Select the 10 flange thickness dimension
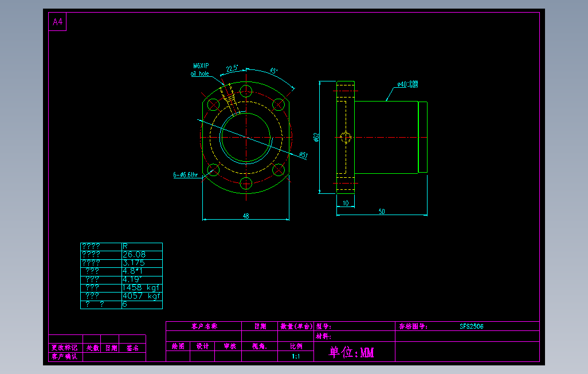Screen dimensions: 588x374 point(346,203)
